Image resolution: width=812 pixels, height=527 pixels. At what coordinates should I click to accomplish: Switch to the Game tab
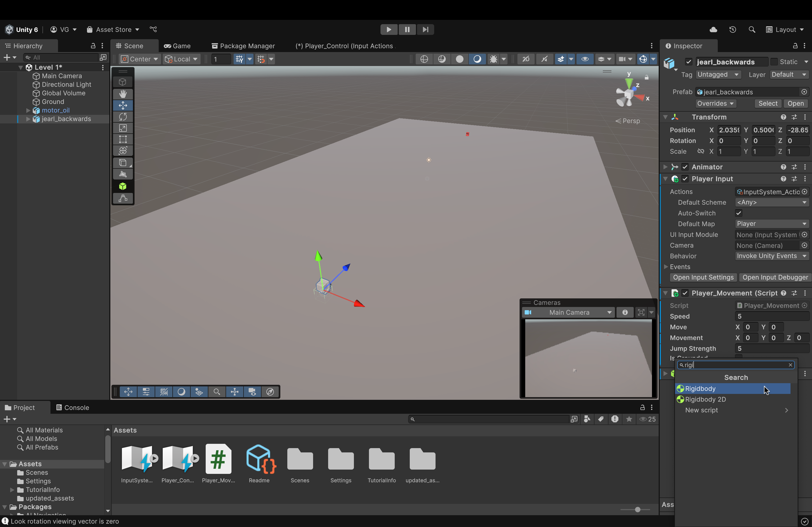pos(177,46)
